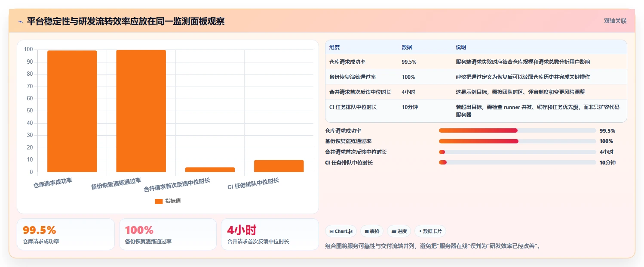This screenshot has height=267, width=644.
Task: Click the panel title 平台稳定性与研发流转效率
Action: point(126,21)
